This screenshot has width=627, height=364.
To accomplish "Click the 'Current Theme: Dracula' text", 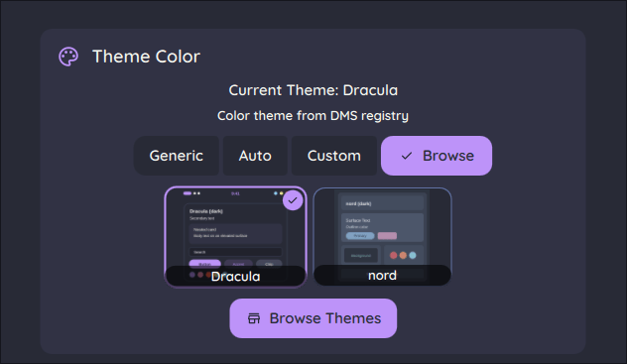I will tap(313, 90).
